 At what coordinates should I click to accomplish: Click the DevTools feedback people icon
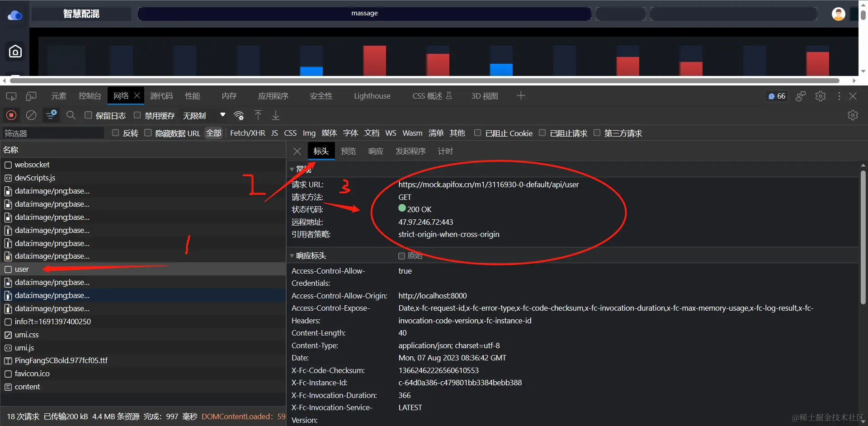click(801, 96)
